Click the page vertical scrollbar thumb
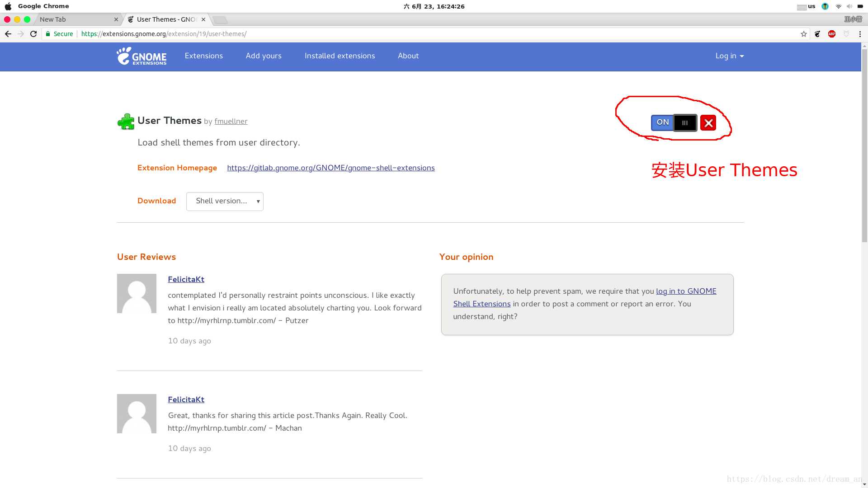Viewport: 868px width, 488px height. (x=864, y=145)
